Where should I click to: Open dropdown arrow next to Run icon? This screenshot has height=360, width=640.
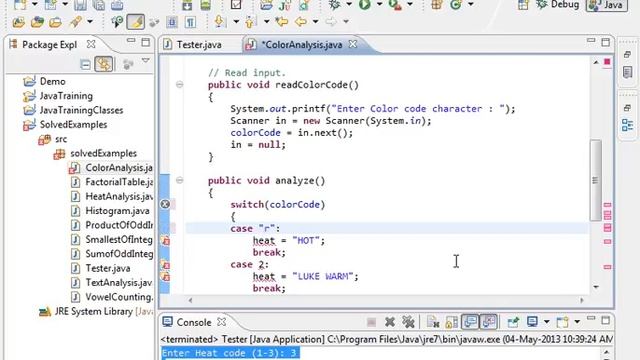pyautogui.click(x=379, y=4)
